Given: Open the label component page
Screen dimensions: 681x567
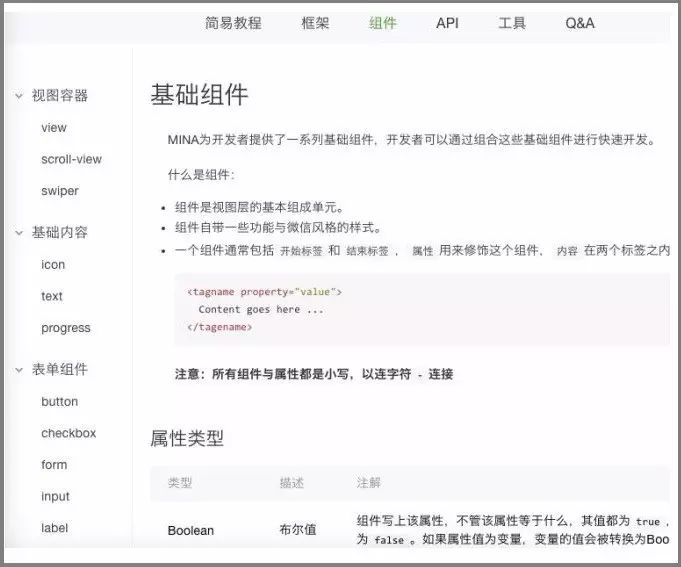Looking at the screenshot, I should click(x=54, y=528).
